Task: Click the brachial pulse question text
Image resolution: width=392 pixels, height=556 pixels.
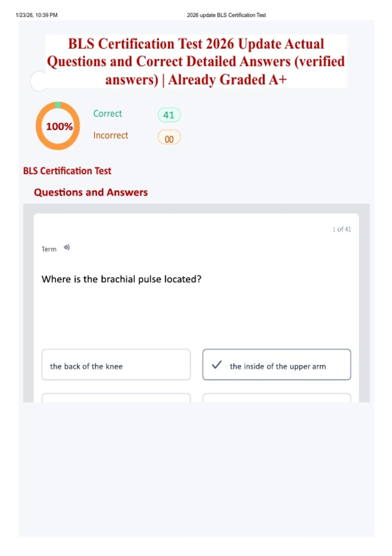Action: click(122, 279)
